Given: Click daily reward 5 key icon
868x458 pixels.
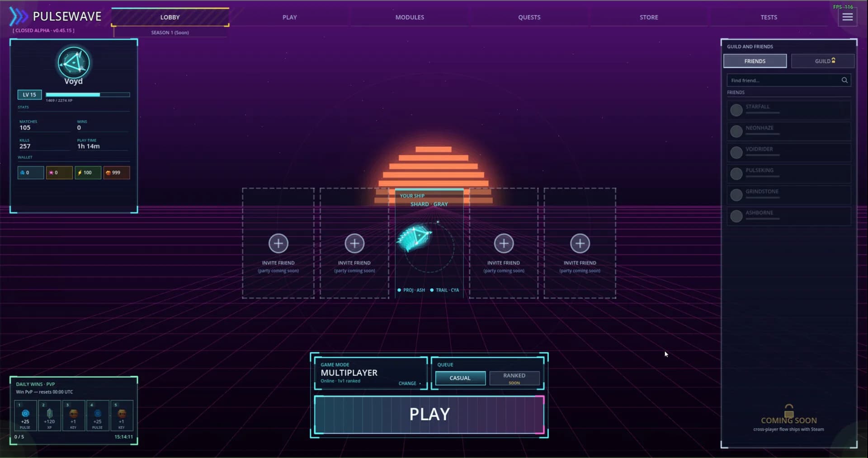Looking at the screenshot, I should (122, 413).
